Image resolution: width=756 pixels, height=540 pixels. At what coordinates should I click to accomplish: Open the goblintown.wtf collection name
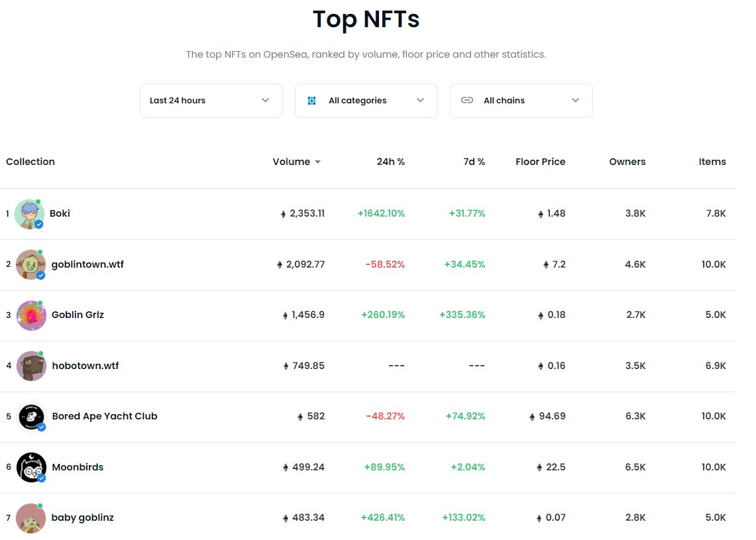[x=87, y=264]
